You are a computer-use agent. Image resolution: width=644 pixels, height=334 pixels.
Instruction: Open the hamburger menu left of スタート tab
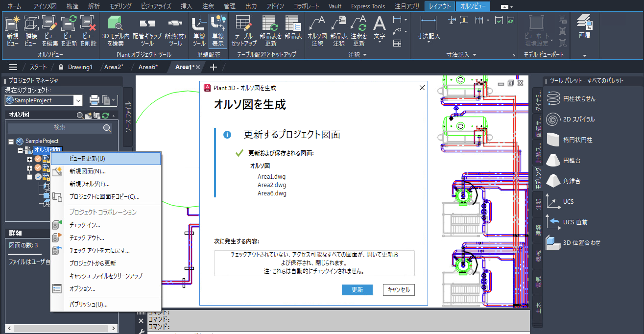point(13,67)
